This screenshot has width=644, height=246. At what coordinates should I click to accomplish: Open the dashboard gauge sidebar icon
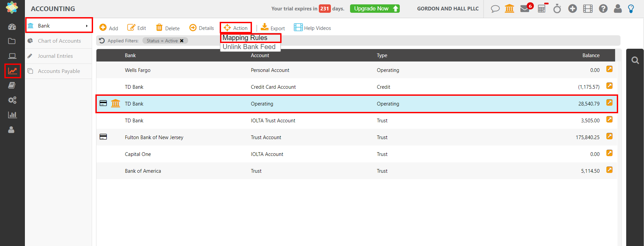[x=12, y=27]
